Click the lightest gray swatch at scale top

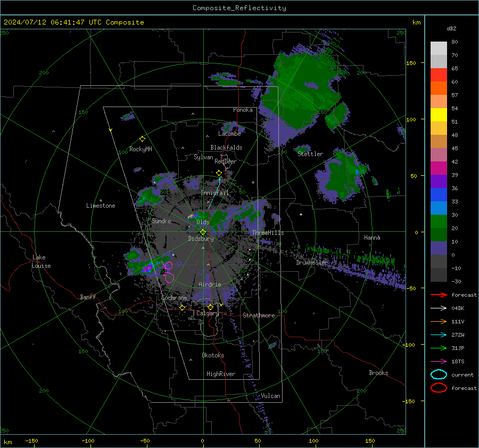(x=439, y=48)
